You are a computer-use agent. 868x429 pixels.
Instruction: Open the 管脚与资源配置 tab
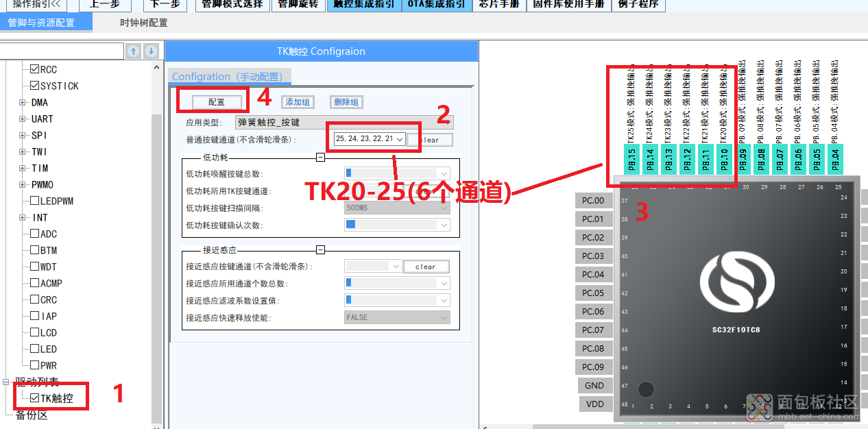[x=41, y=23]
